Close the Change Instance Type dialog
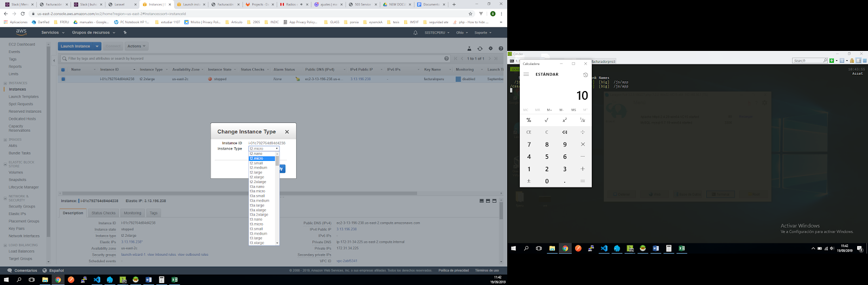Viewport: 868px width, 285px height. [287, 132]
